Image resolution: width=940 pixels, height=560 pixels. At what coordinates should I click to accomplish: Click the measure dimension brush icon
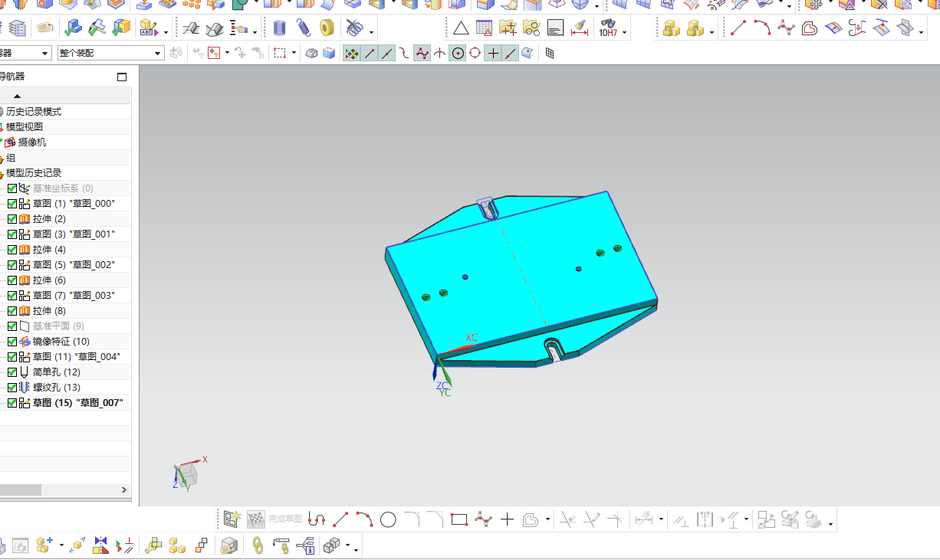coord(580,29)
